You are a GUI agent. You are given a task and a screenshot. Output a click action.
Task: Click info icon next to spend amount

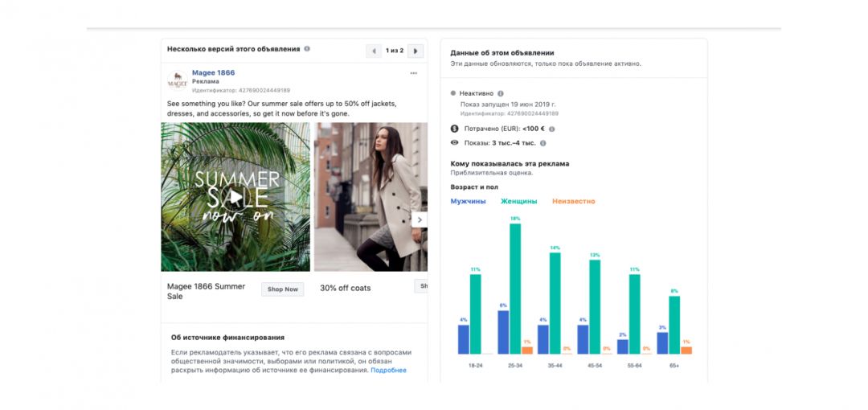click(551, 129)
